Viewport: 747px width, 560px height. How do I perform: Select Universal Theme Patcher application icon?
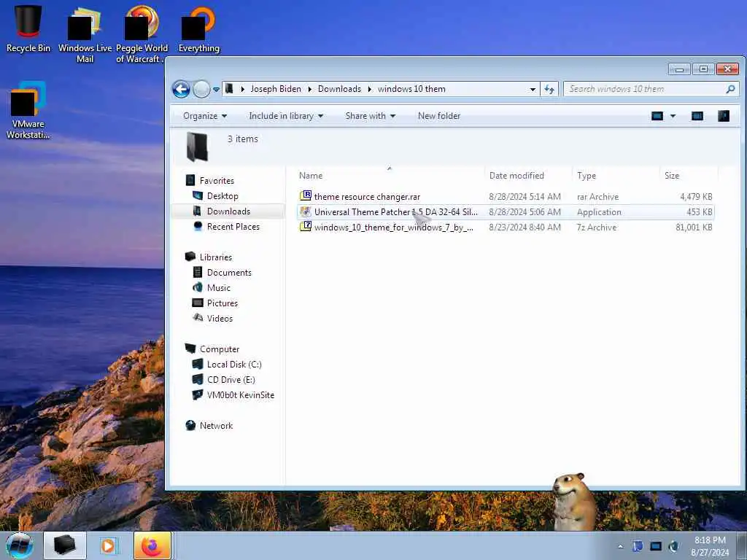tap(306, 211)
